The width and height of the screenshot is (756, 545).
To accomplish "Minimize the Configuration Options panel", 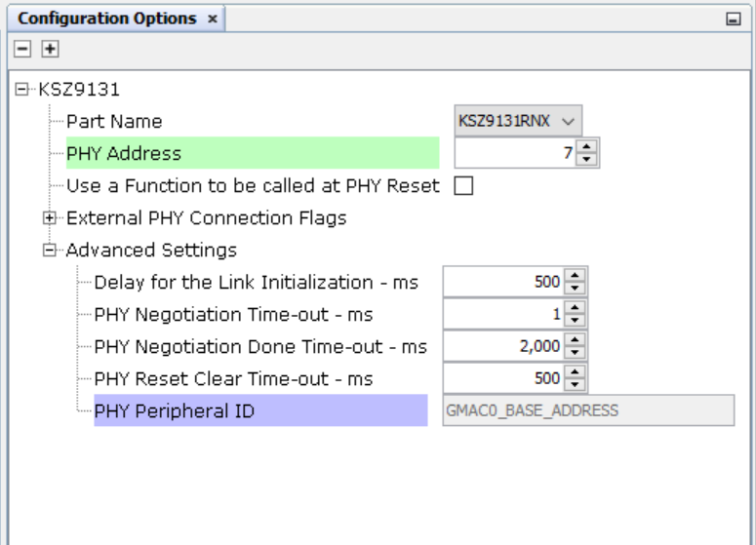I will pos(734,19).
